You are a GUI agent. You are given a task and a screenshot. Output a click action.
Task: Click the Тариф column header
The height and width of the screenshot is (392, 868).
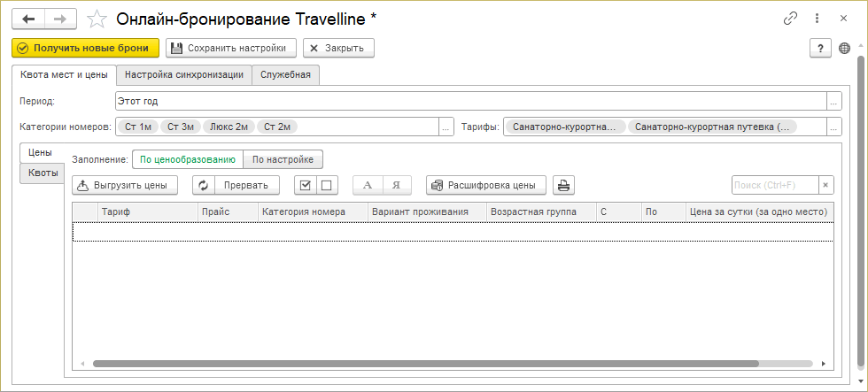tap(148, 211)
